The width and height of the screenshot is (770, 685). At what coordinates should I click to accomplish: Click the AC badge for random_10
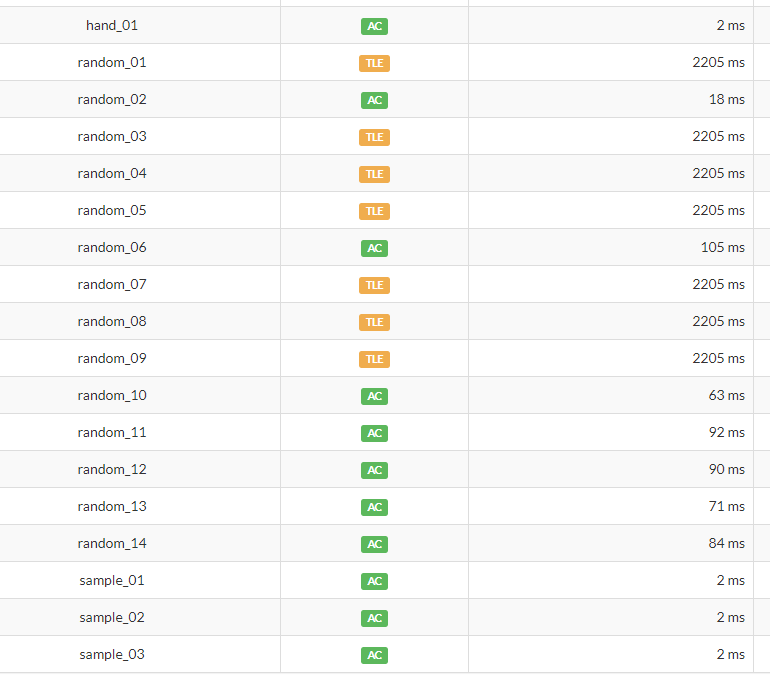(374, 396)
